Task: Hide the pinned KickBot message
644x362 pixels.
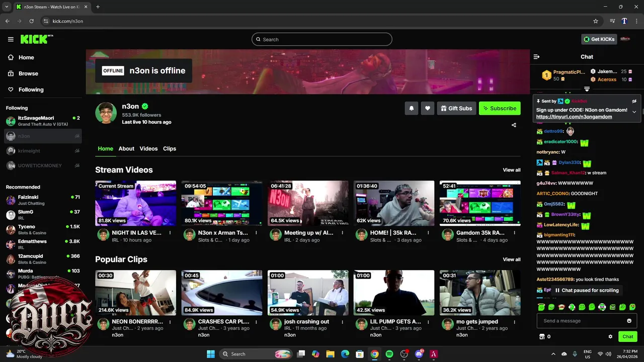Action: 634,101
